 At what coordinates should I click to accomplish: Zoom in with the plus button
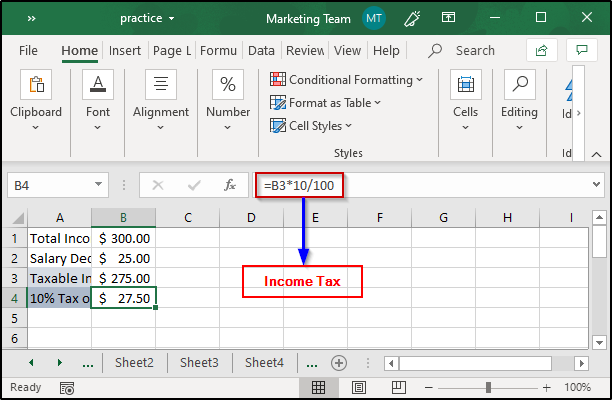point(546,388)
